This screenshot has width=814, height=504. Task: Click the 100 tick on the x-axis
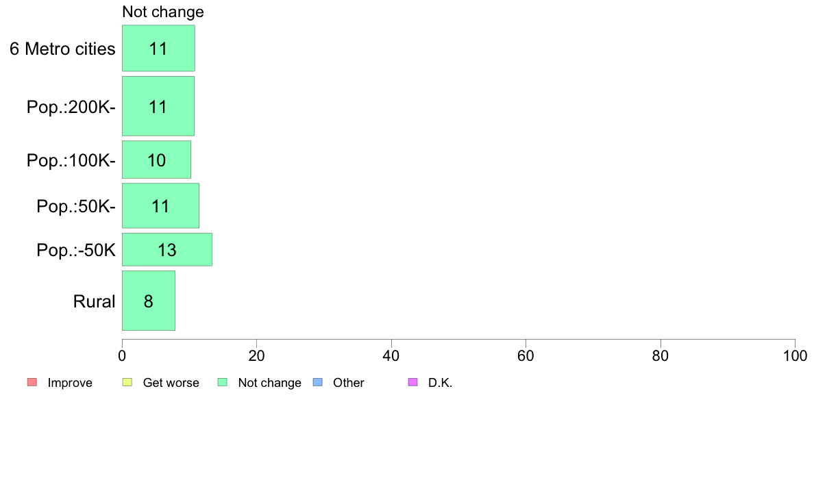795,356
